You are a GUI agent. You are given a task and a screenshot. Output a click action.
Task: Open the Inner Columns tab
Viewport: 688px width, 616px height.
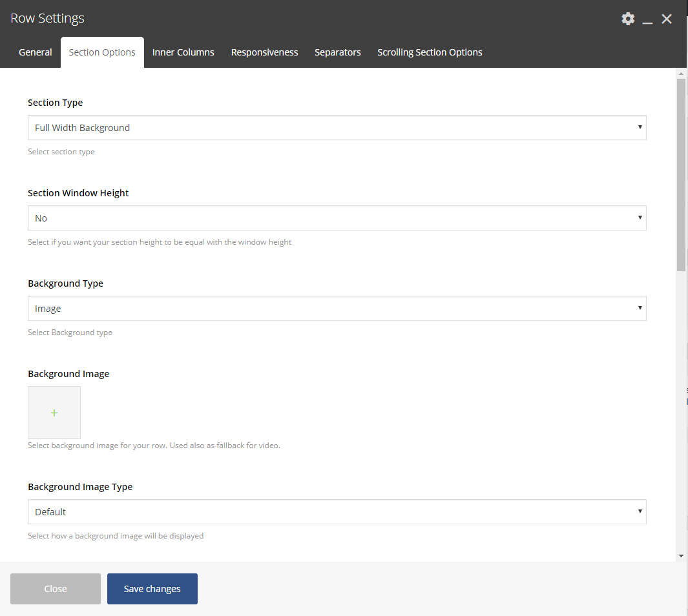tap(183, 52)
